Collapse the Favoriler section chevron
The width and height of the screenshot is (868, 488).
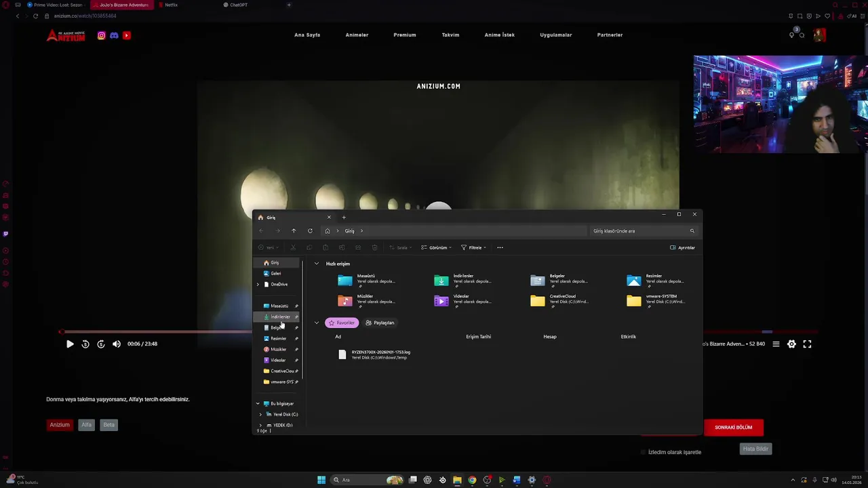(316, 323)
